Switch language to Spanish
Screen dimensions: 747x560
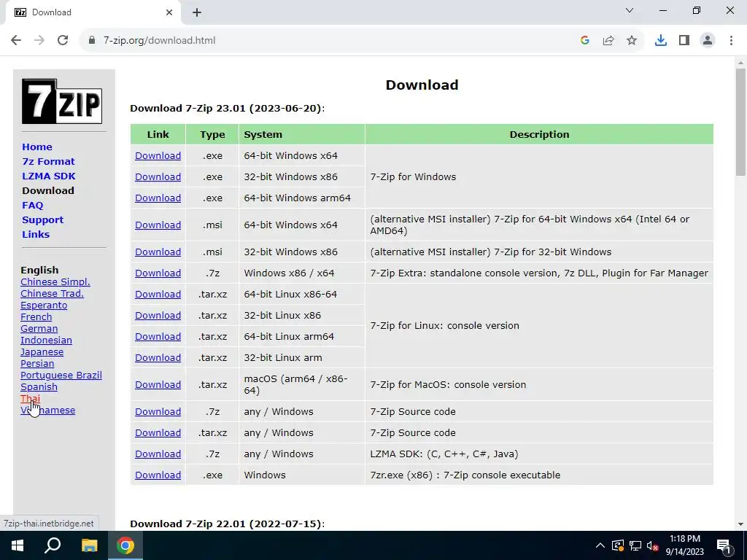click(x=39, y=386)
